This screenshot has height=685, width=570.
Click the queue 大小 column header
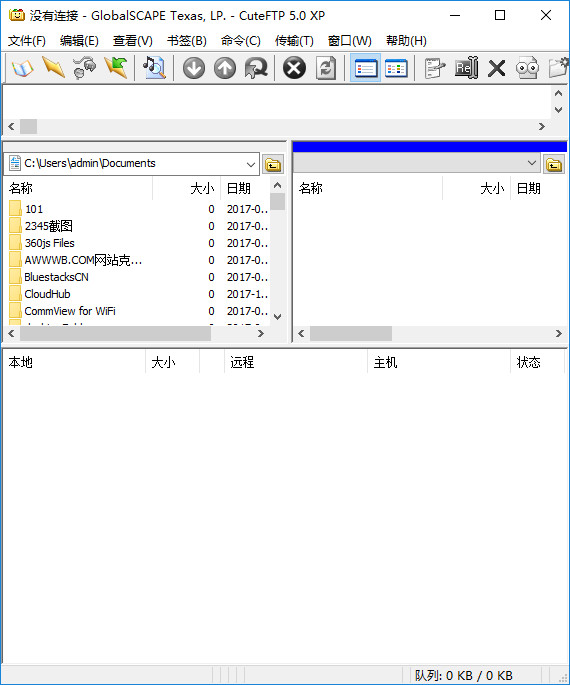172,362
